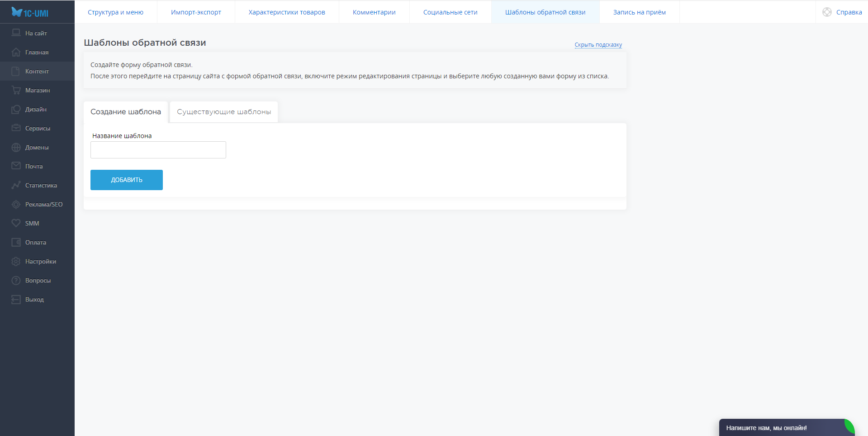Click the house icon beside Главная
The image size is (868, 436).
(16, 52)
